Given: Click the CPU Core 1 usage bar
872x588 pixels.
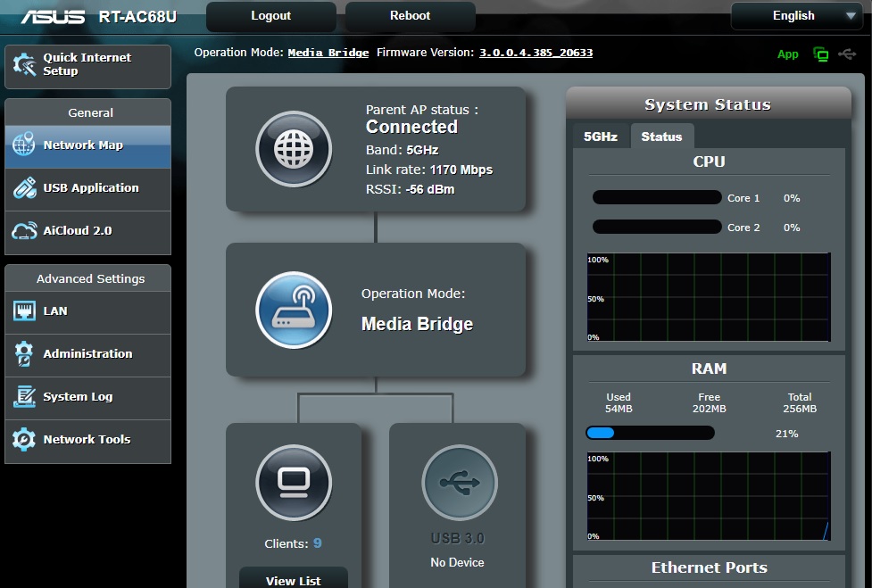Looking at the screenshot, I should [657, 197].
